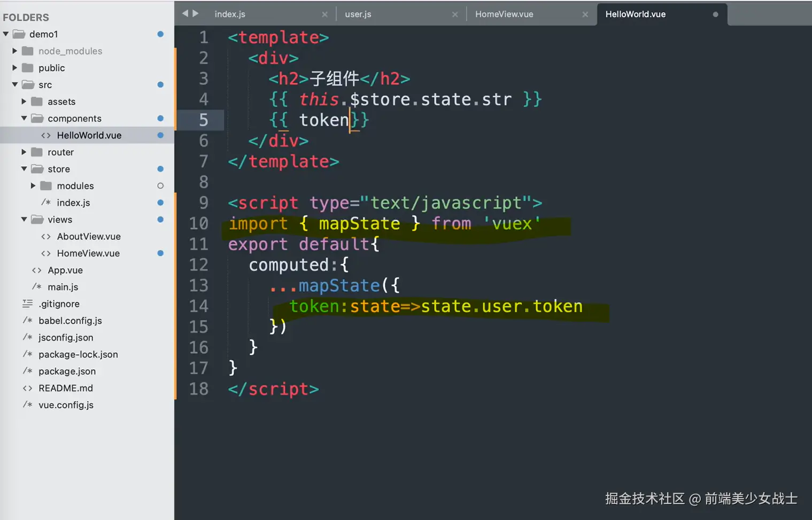The image size is (812, 520).
Task: Open HelloWorld.vue in the sidebar
Action: point(89,136)
